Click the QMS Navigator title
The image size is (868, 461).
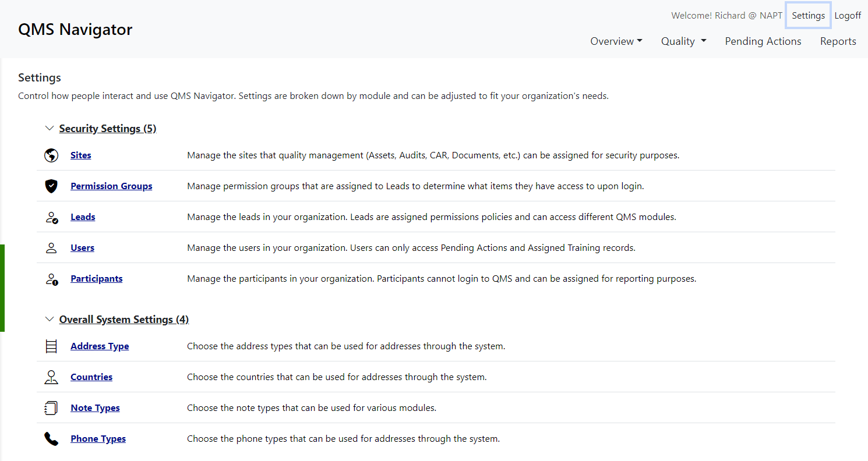coord(75,29)
